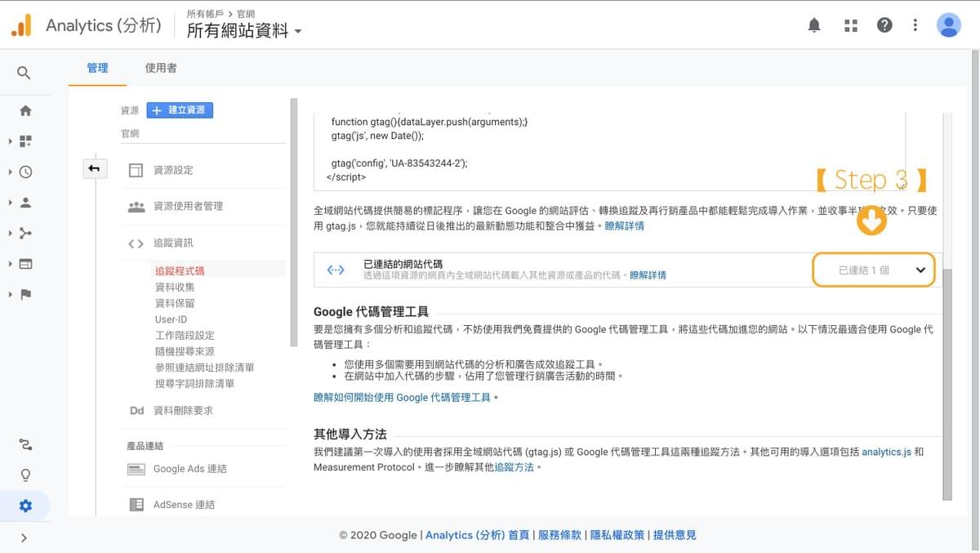Click the analytics.js link

886,452
